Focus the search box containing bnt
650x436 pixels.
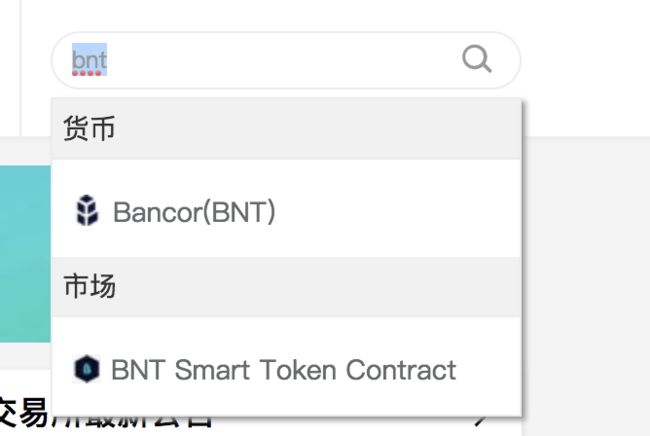[x=286, y=60]
